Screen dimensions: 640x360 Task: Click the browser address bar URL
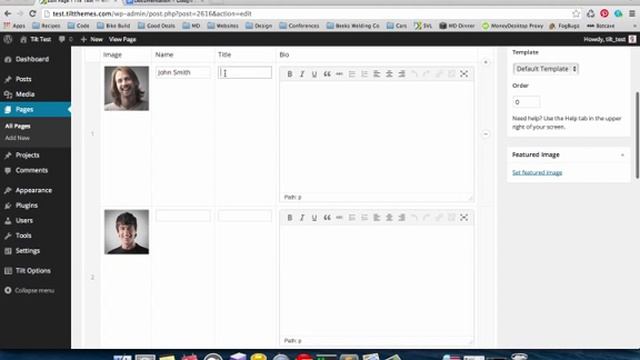coord(152,13)
